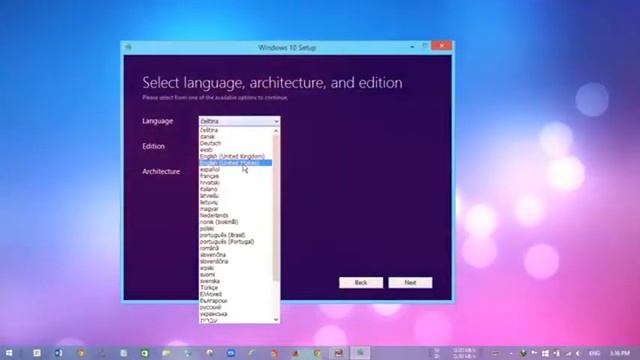Open the taskbar clock
The height and width of the screenshot is (360, 640).
[620, 353]
